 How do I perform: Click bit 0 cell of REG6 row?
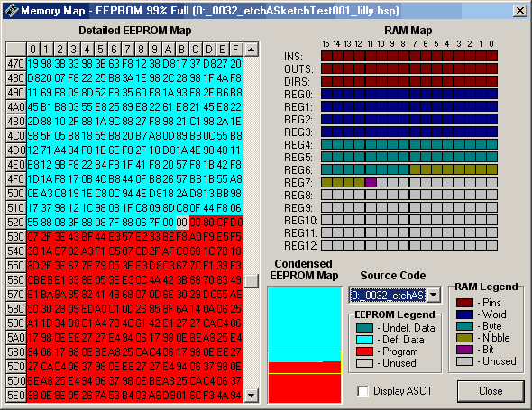point(492,169)
